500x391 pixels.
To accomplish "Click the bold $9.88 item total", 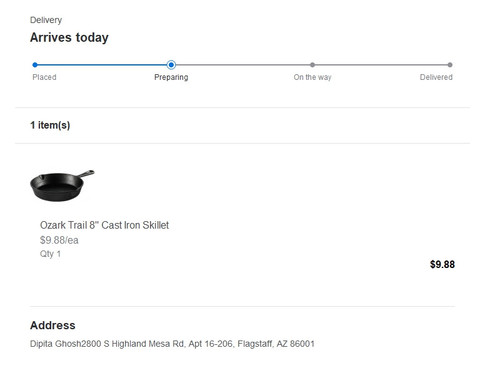I will point(442,264).
